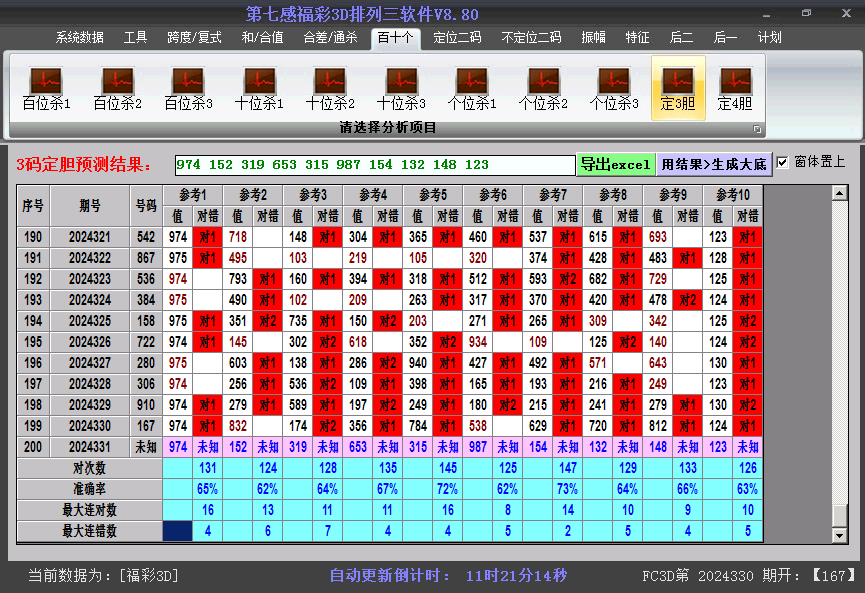Click the 准确率 row label
The width and height of the screenshot is (865, 593).
pos(89,489)
